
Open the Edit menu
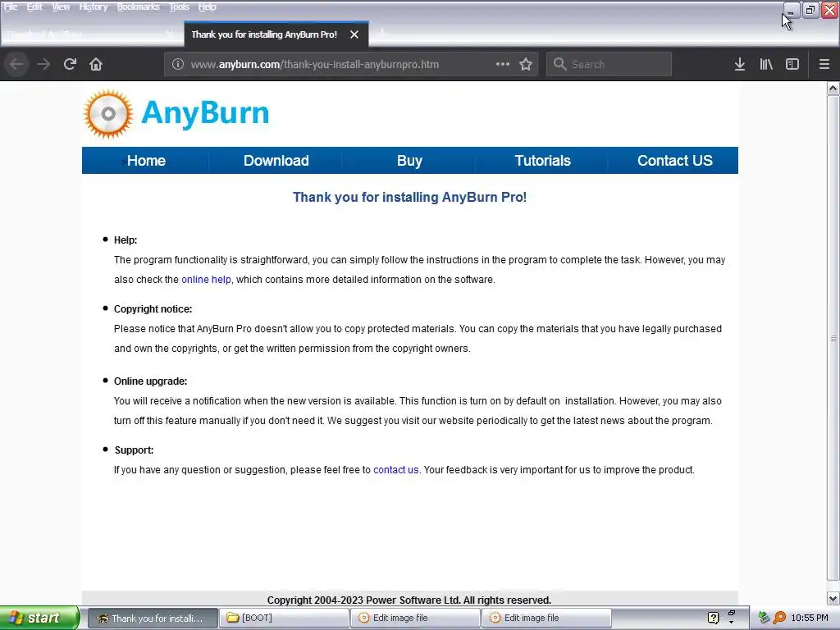click(x=34, y=7)
